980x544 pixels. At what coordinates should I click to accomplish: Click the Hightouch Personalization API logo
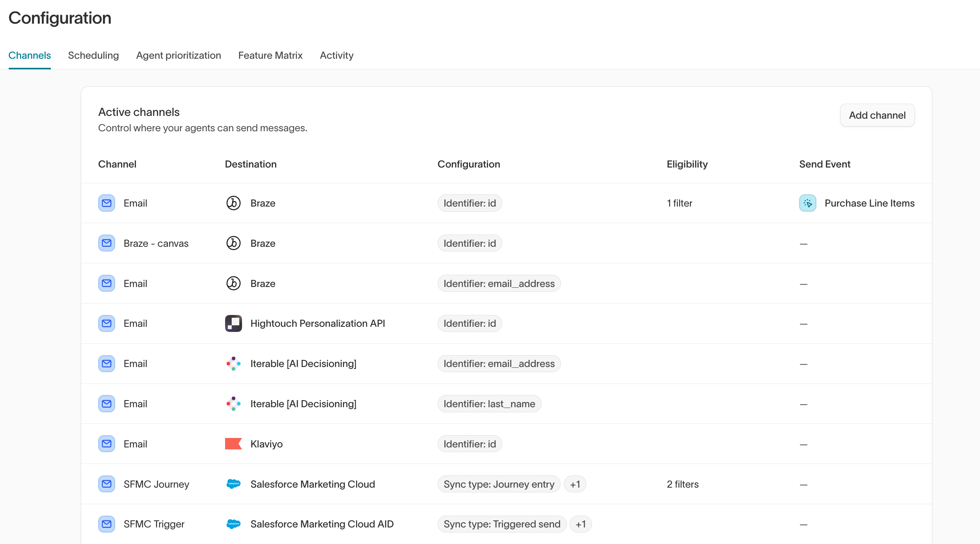coord(233,323)
